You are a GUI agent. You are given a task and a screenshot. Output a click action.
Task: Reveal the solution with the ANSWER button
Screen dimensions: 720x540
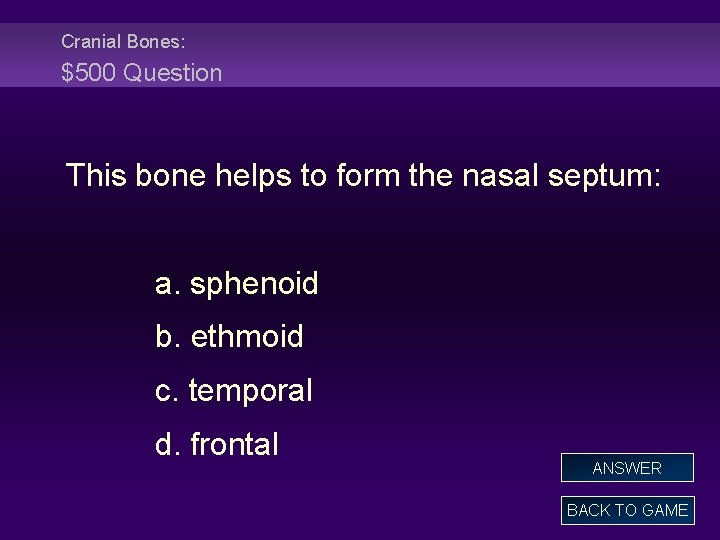coord(627,467)
